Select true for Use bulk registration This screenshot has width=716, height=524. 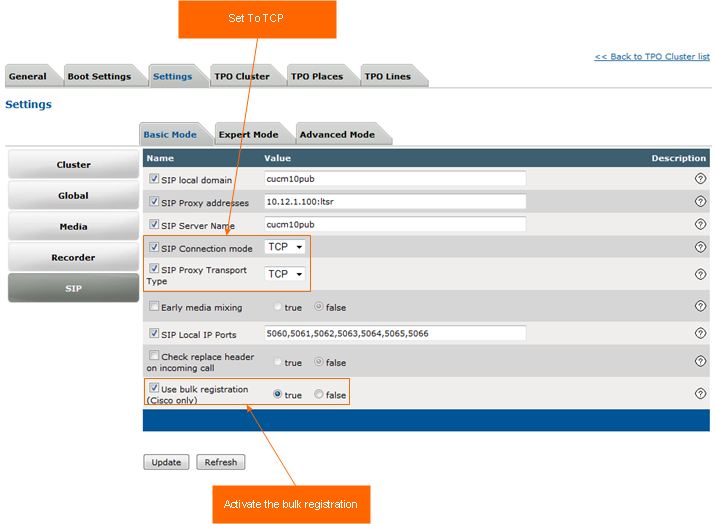[x=277, y=394]
